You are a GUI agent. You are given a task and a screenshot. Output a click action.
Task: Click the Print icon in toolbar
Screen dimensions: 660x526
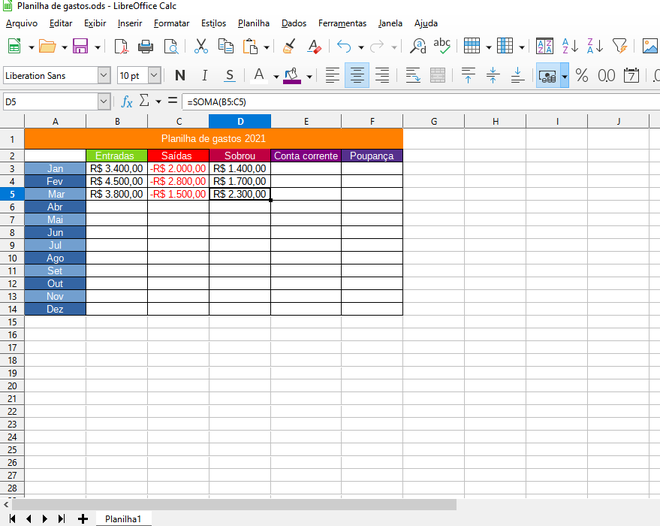tap(146, 46)
